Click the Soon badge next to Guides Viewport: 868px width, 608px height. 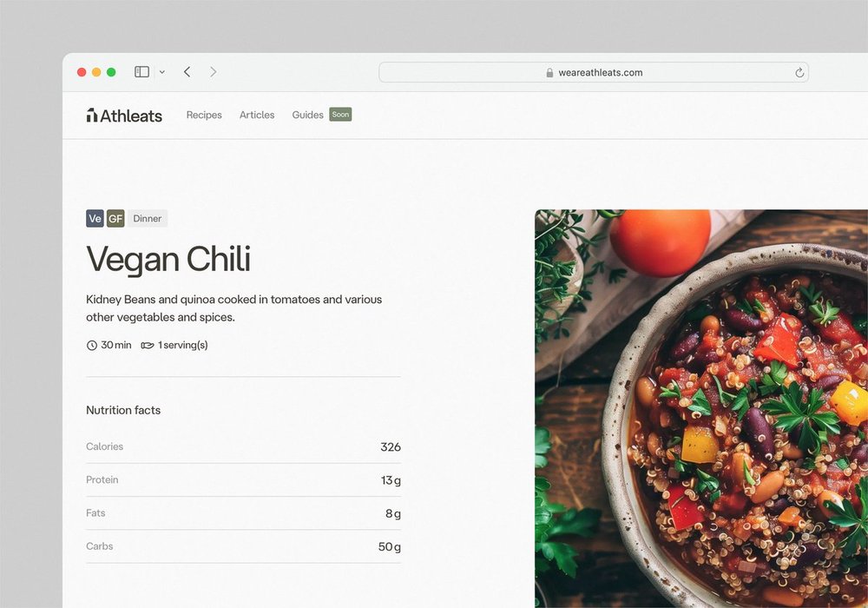point(340,115)
